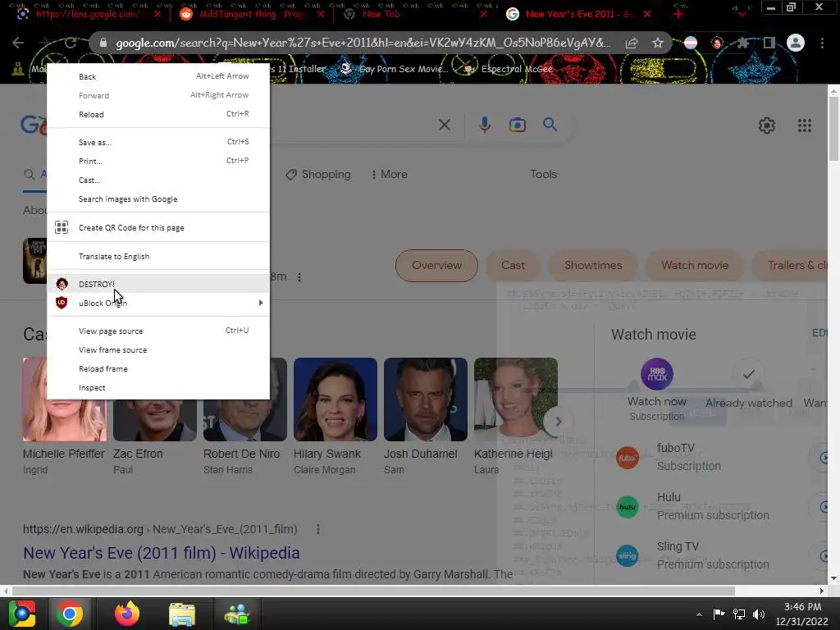Viewport: 840px width, 630px height.
Task: Open search Tools
Action: (543, 174)
